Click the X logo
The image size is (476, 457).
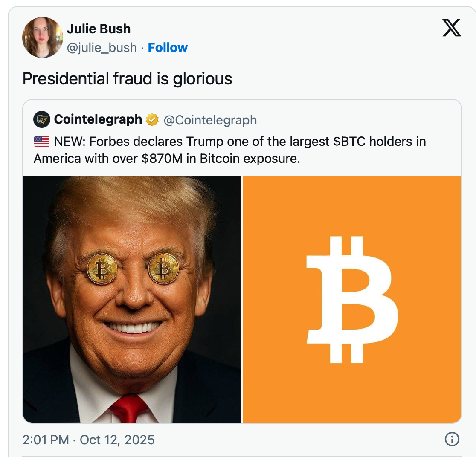pos(452,29)
